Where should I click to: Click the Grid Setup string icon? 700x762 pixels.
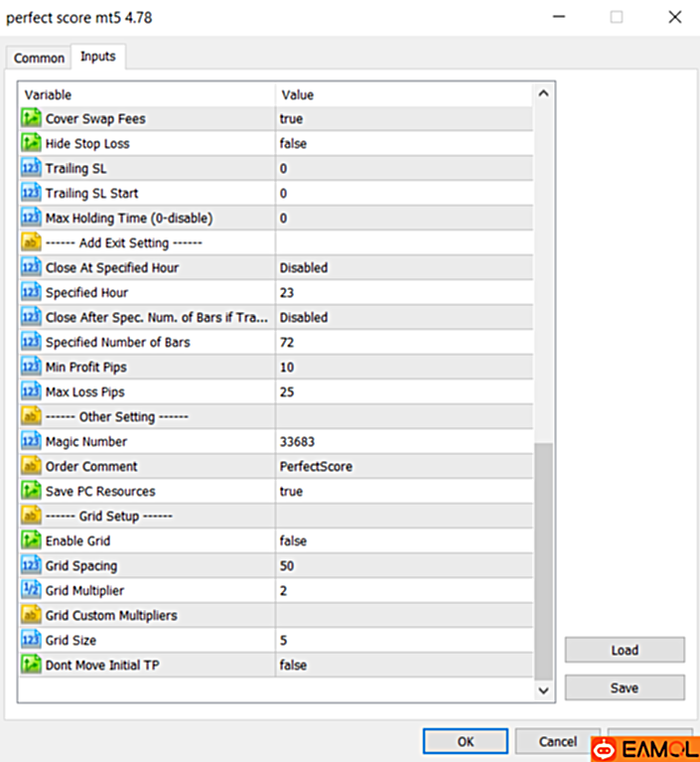pos(31,516)
